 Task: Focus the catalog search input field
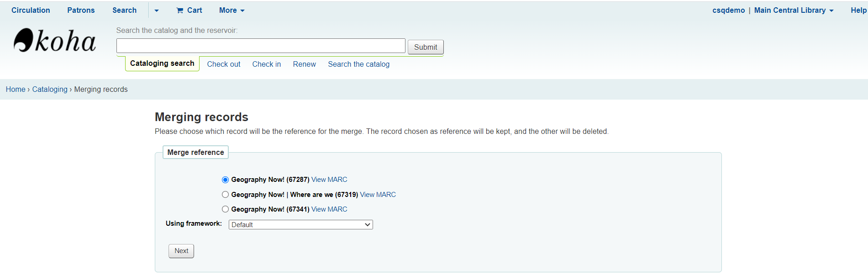261,46
